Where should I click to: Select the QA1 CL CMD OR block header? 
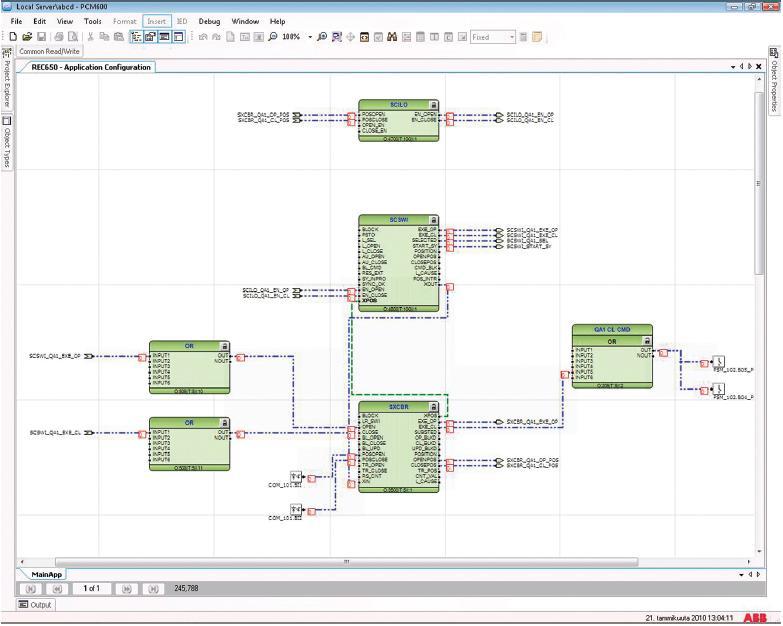[x=612, y=330]
